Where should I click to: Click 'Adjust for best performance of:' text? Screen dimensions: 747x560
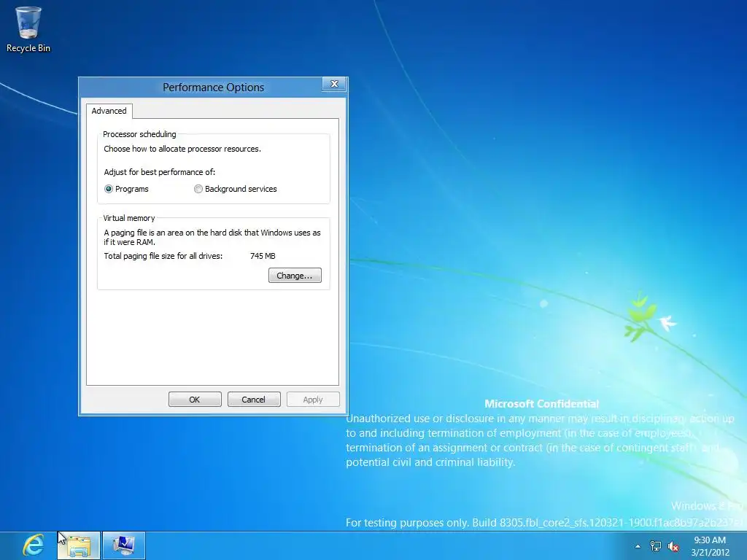click(159, 172)
